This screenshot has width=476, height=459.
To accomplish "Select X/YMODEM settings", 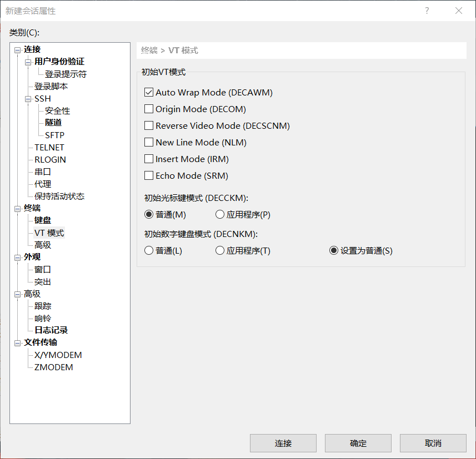I will coord(58,355).
